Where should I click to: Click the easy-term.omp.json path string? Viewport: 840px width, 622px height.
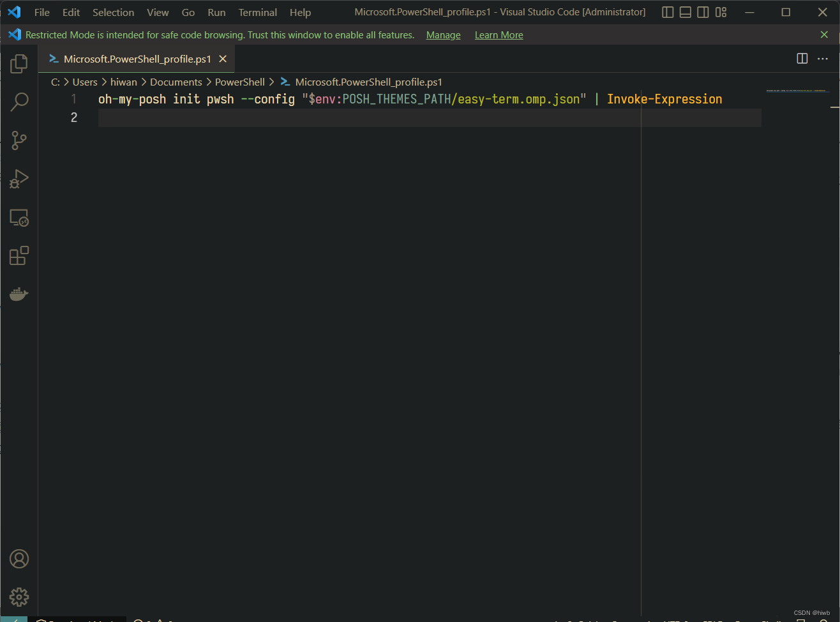(518, 99)
